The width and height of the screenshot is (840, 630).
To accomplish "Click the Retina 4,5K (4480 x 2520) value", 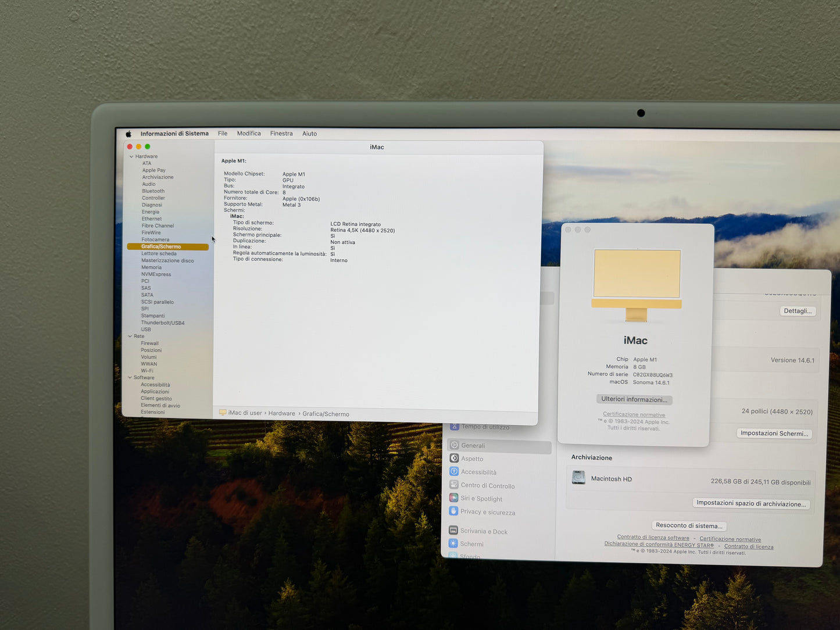I will click(x=363, y=230).
